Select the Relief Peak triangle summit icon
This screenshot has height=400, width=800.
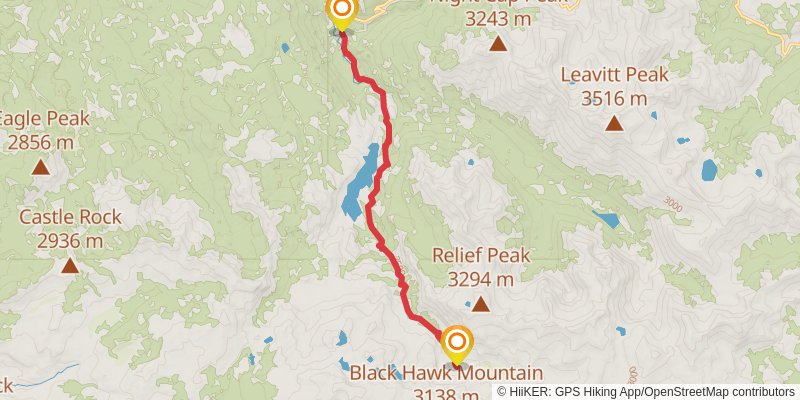tap(481, 304)
